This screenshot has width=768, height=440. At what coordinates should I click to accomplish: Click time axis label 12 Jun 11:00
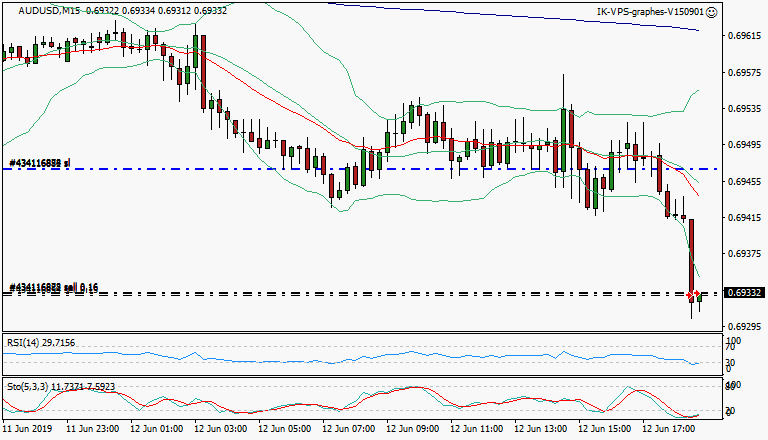476,429
